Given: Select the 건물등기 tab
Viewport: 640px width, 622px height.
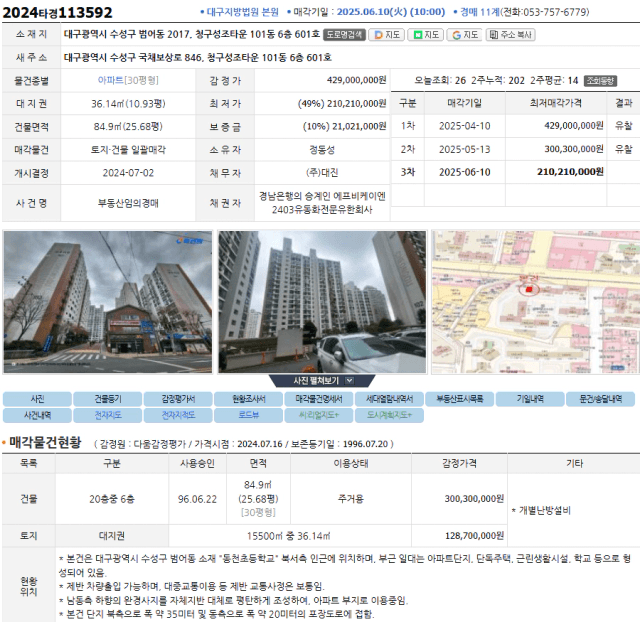Looking at the screenshot, I should click(108, 399).
